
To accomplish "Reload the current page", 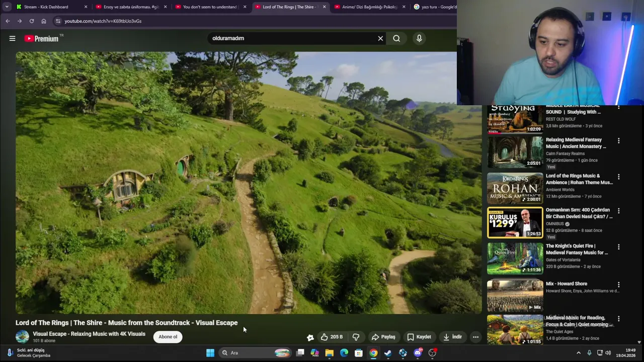I will (32, 21).
